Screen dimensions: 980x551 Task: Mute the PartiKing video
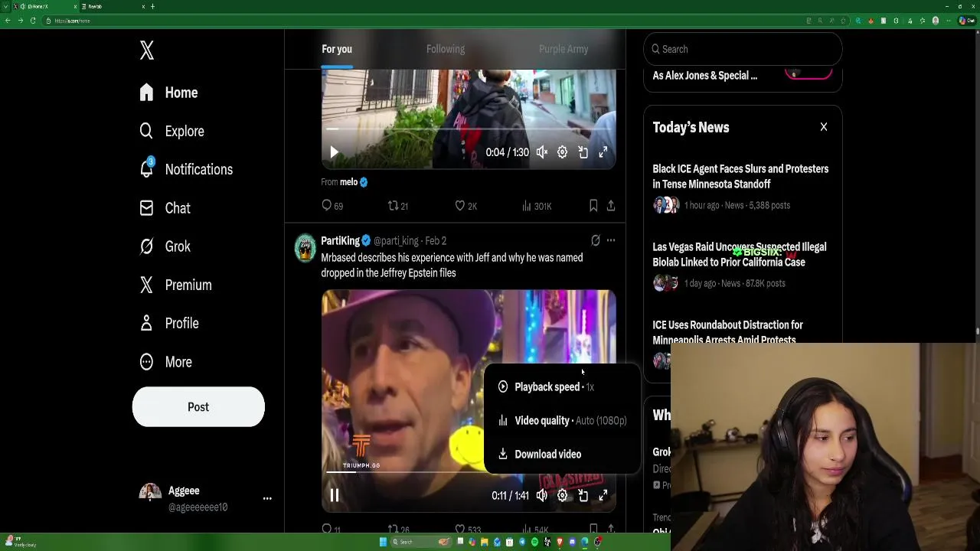click(x=542, y=496)
